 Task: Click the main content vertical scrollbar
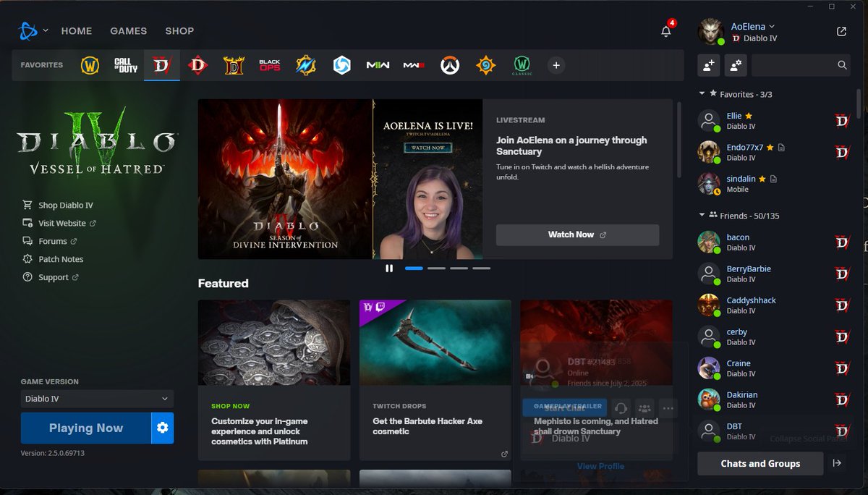678,139
